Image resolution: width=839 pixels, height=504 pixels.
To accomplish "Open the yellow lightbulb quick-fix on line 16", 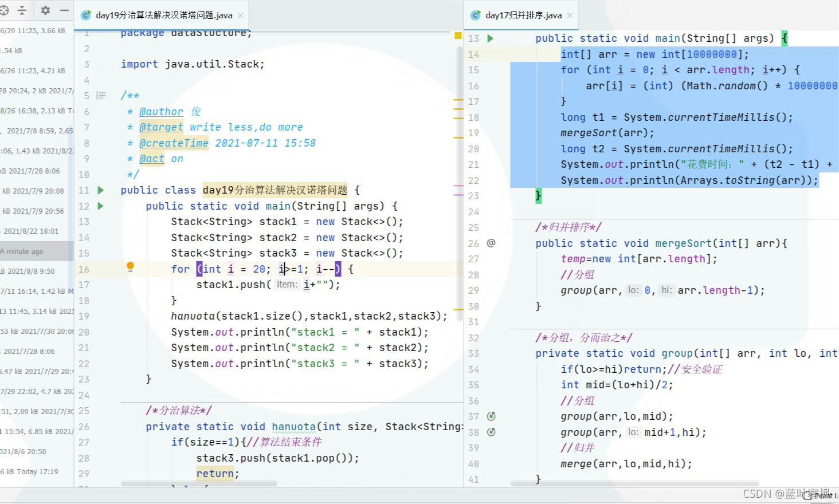I will [x=130, y=266].
